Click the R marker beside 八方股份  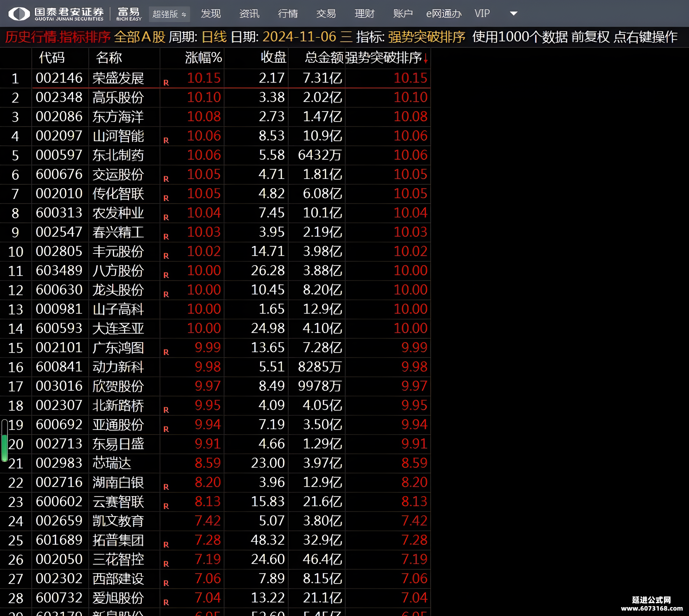pos(166,275)
